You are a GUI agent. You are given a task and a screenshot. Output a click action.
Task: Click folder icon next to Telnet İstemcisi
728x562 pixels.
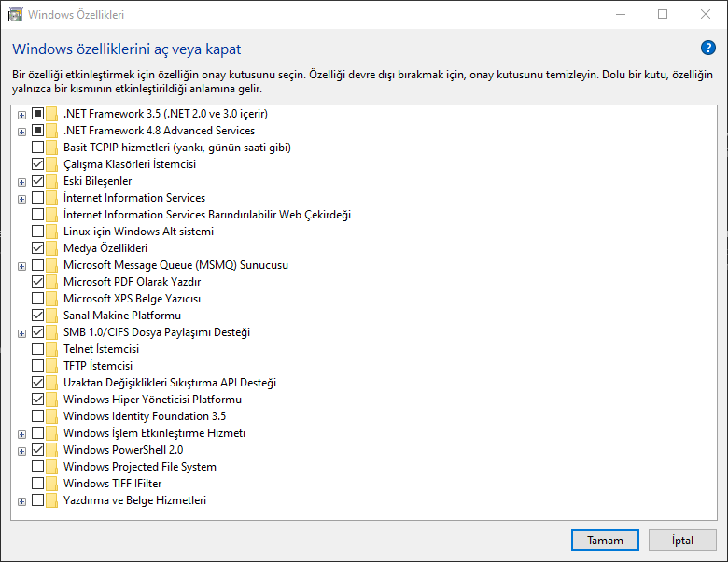pos(52,349)
